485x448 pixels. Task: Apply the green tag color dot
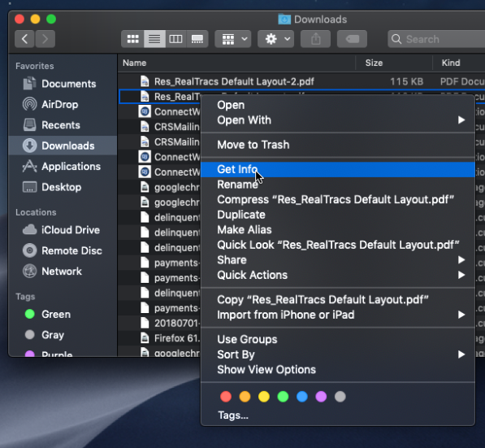click(283, 397)
